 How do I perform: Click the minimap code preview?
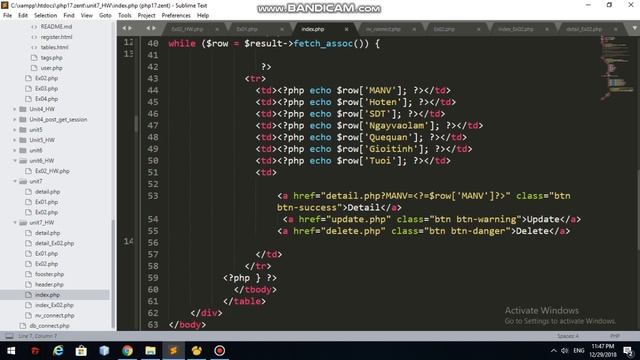point(616,67)
